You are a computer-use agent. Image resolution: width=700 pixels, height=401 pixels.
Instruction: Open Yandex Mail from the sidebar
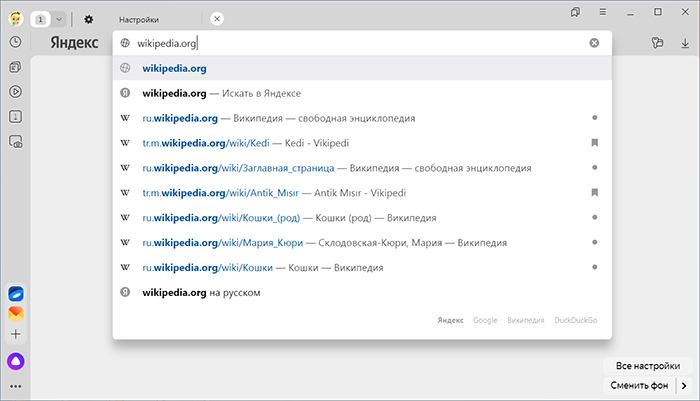click(x=15, y=313)
